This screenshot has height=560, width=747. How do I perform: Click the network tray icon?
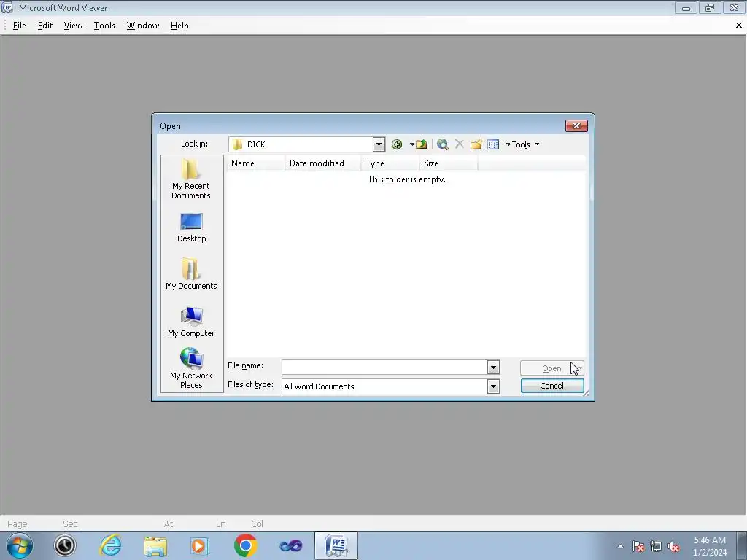click(656, 547)
